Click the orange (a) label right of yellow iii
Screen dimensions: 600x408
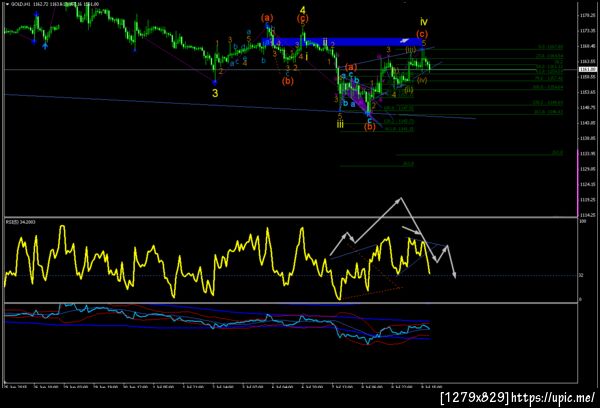coord(351,67)
